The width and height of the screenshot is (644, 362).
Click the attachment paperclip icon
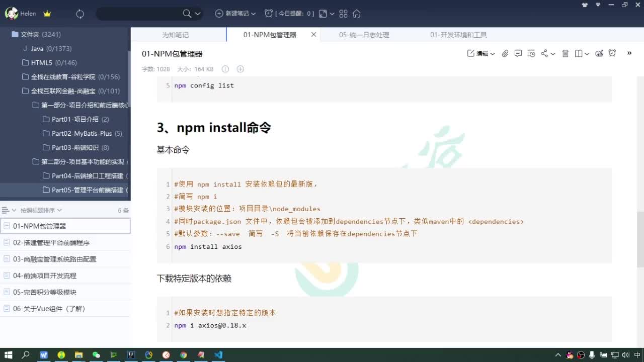(x=505, y=53)
